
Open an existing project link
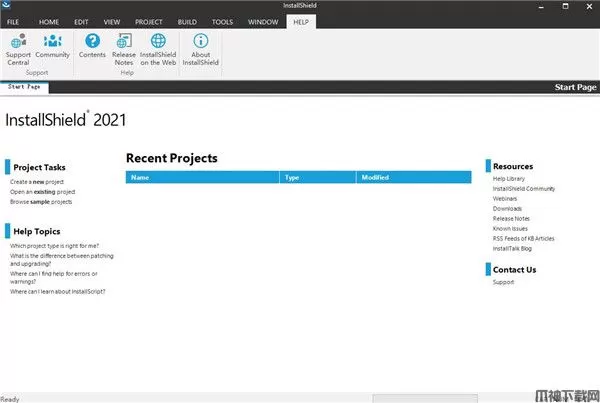coord(42,192)
